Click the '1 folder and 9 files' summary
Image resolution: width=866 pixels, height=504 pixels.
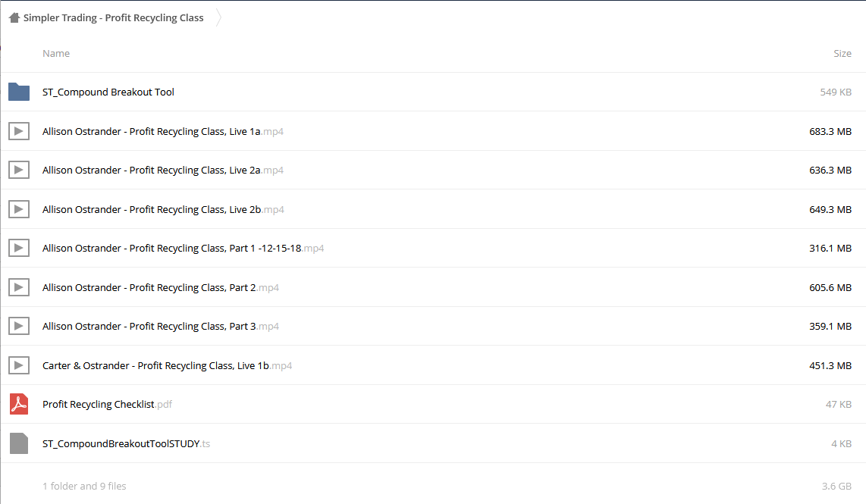tap(84, 487)
